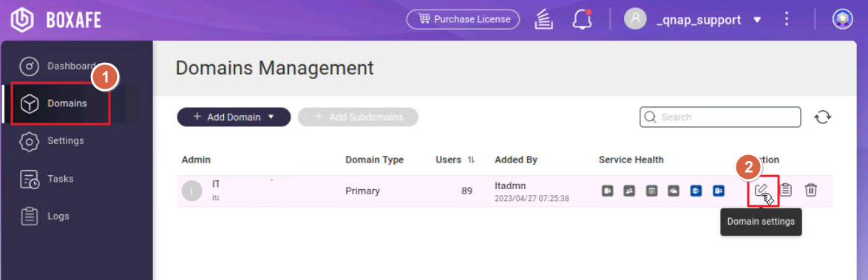Click the Domain Type column header
The width and height of the screenshot is (868, 280).
(x=374, y=160)
